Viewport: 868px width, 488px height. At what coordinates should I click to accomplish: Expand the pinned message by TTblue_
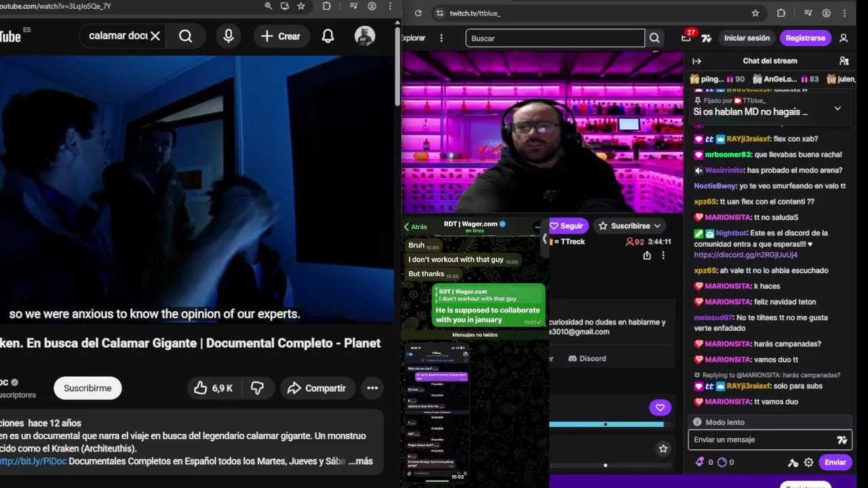pyautogui.click(x=837, y=108)
